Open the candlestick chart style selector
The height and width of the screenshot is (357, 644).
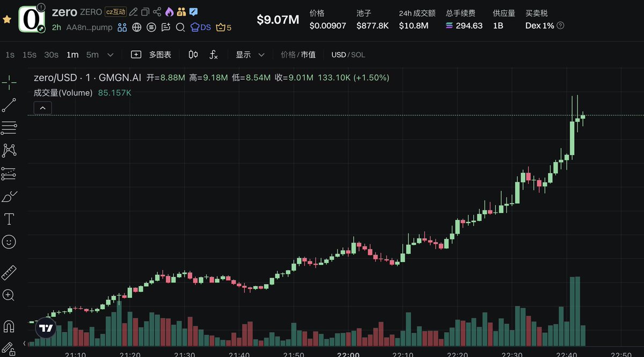pos(193,55)
